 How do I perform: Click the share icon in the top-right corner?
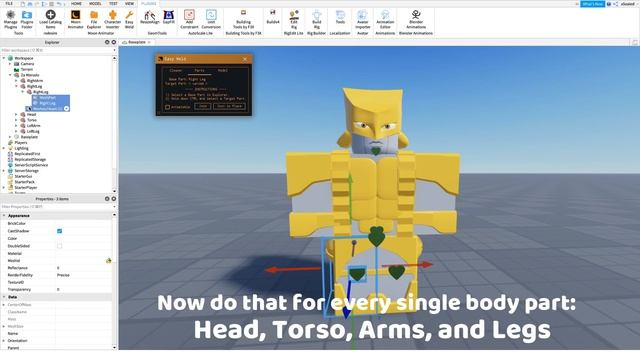tap(616, 4)
